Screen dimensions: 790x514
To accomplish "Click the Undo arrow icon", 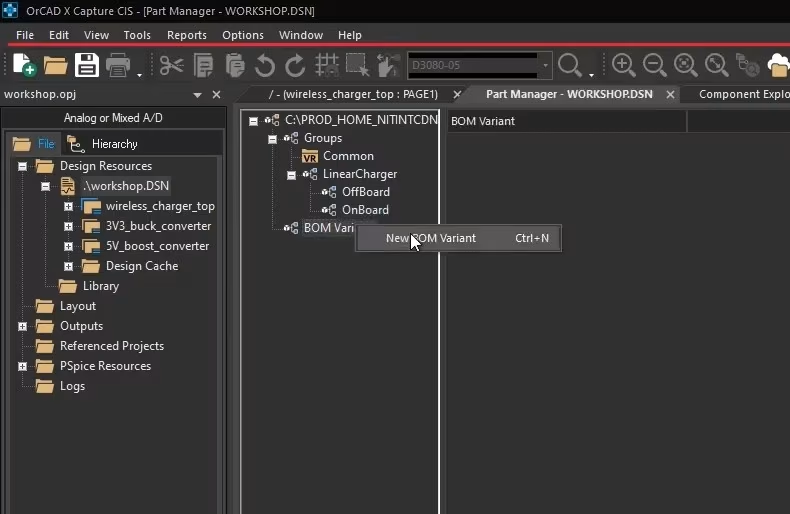I will point(265,66).
